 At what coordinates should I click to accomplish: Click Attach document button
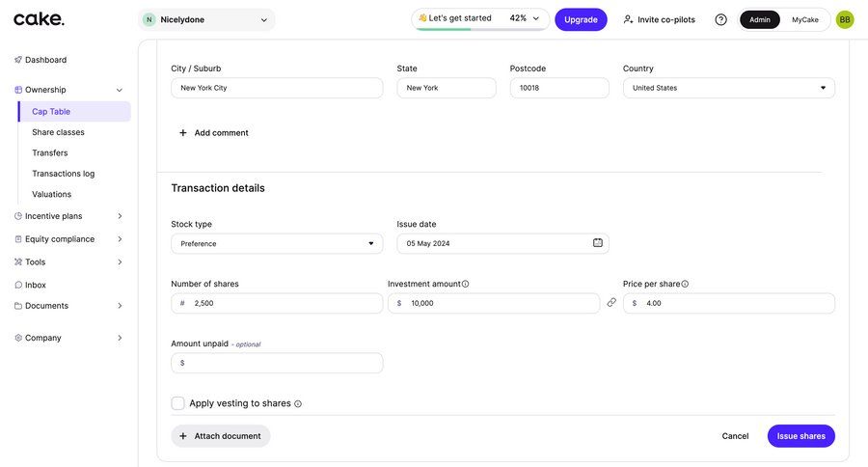pyautogui.click(x=221, y=436)
